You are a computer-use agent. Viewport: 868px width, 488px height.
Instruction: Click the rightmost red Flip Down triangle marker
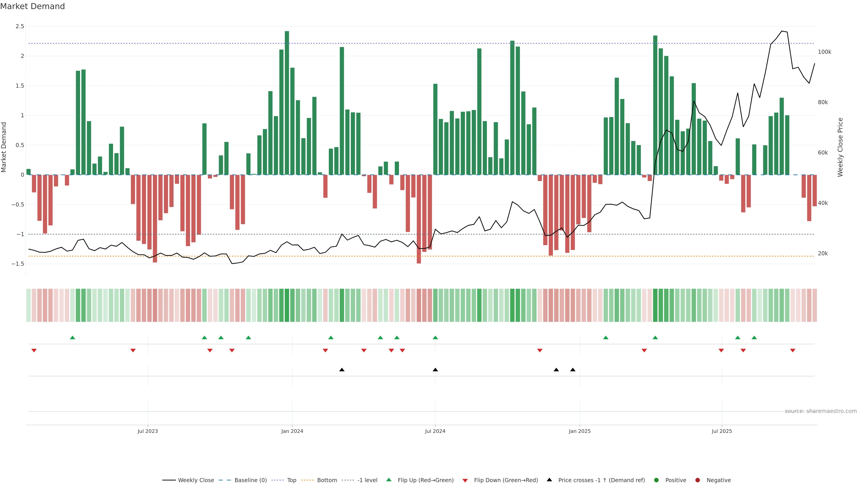tap(793, 351)
